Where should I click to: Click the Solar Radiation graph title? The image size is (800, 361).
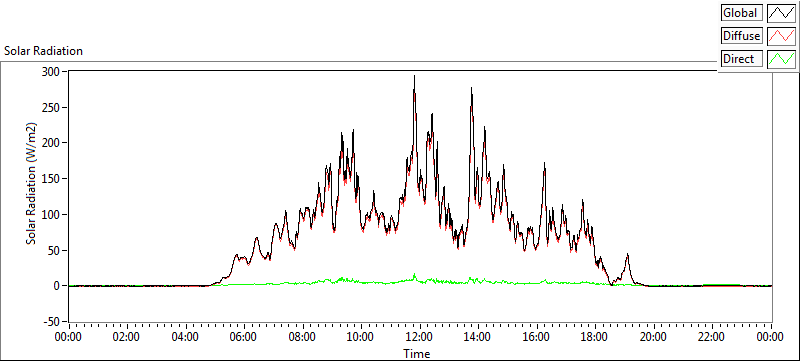[43, 51]
